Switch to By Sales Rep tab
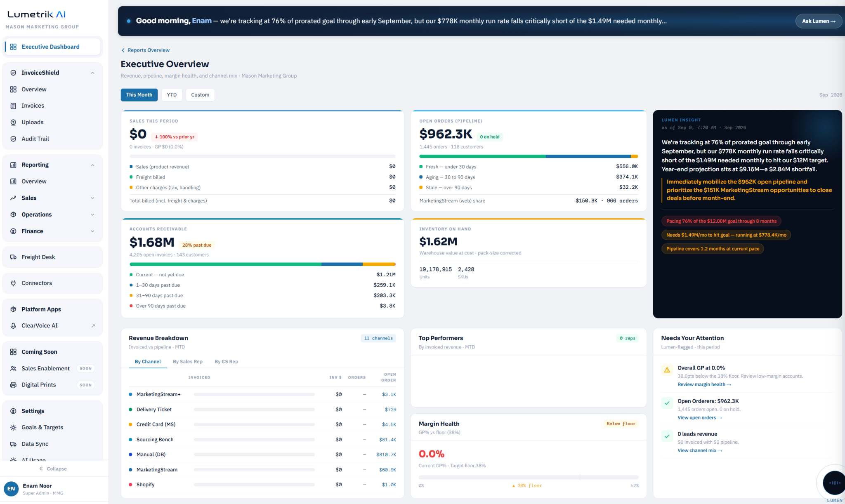Screen dimensions: 845x504 [188, 362]
